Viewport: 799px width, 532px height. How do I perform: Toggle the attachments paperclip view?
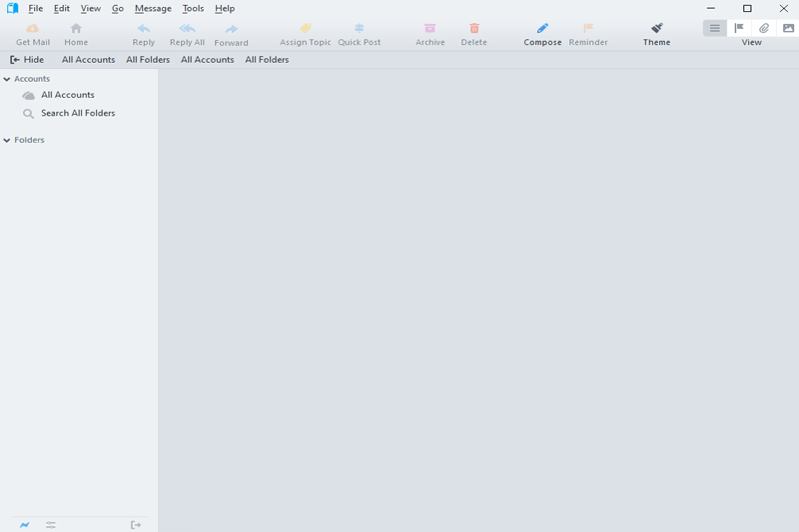[x=764, y=28]
